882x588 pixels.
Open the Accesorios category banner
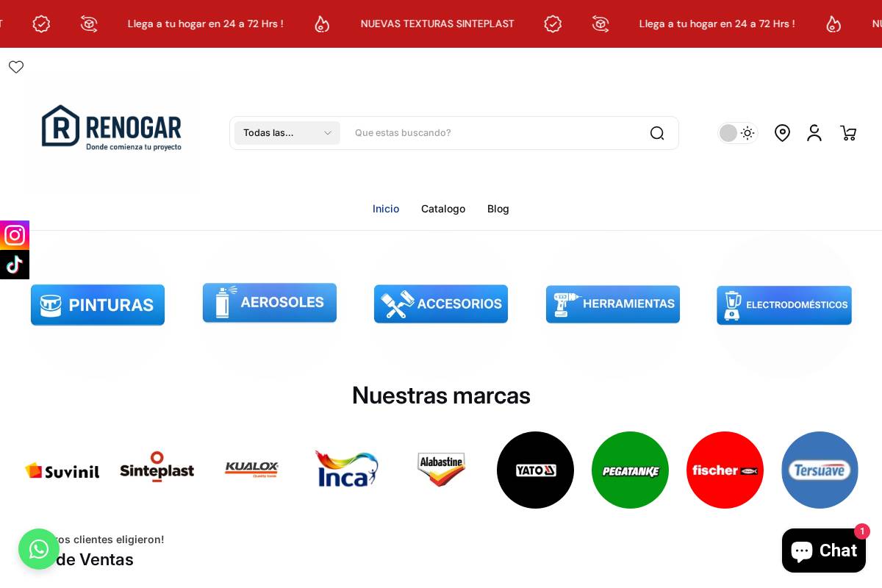(441, 304)
